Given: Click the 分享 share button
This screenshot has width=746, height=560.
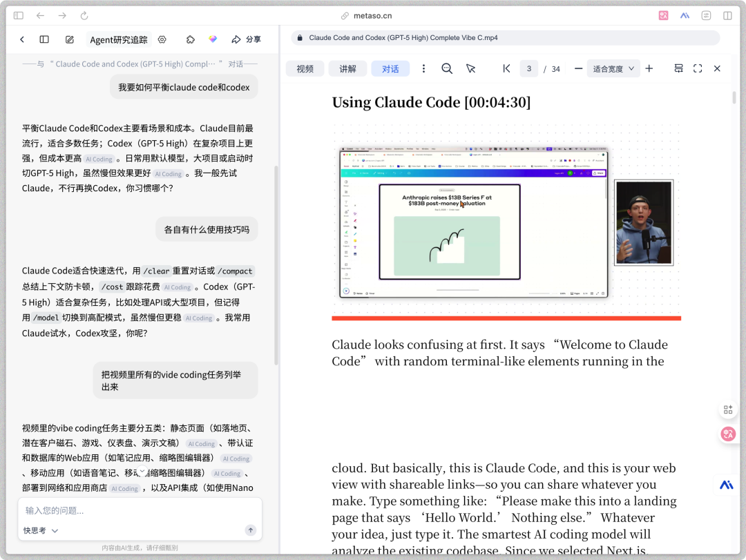Looking at the screenshot, I should [x=246, y=39].
